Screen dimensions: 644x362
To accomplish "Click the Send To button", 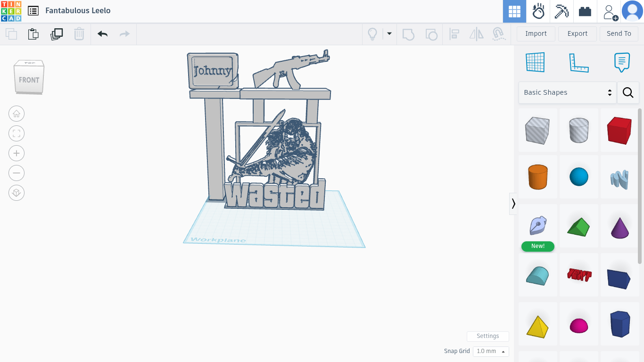I will coord(619,33).
